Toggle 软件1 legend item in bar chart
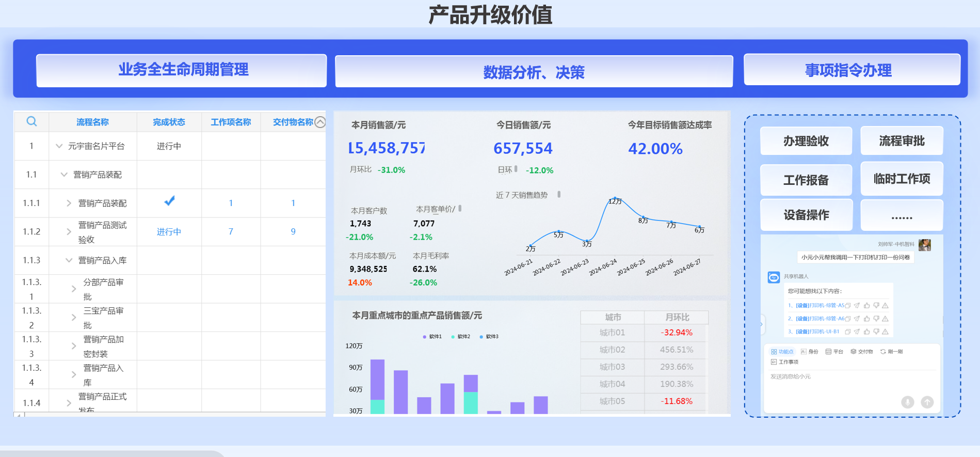 tap(432, 337)
